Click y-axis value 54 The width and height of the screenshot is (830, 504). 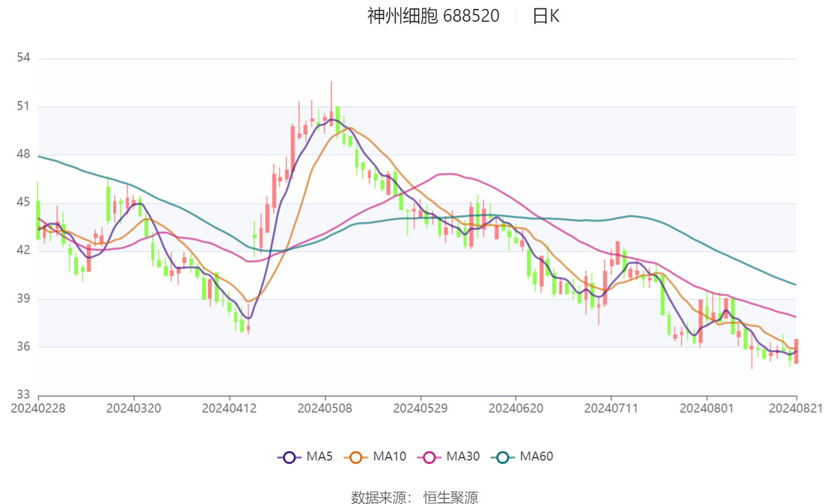point(23,57)
